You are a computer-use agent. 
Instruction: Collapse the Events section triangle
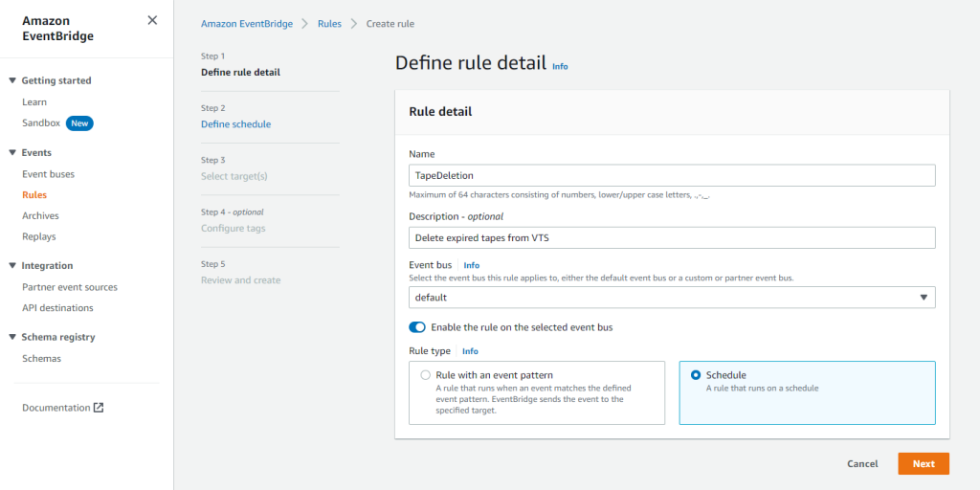point(12,152)
